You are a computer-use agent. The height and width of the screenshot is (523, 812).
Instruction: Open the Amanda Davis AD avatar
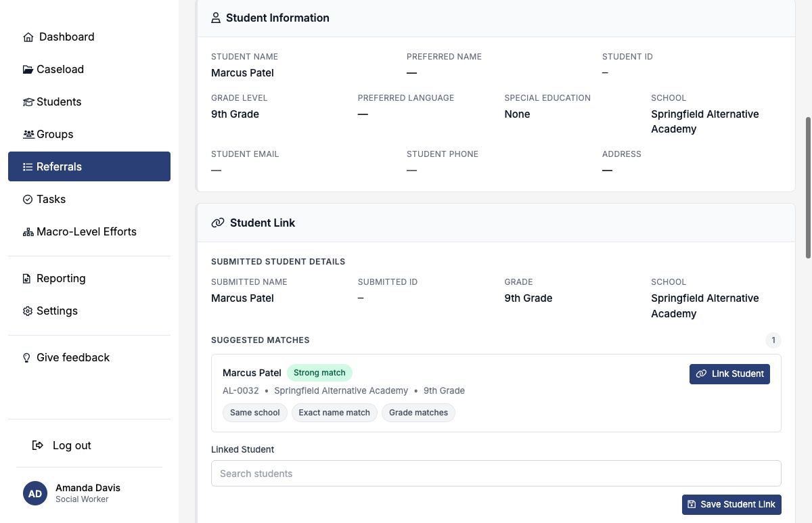35,493
